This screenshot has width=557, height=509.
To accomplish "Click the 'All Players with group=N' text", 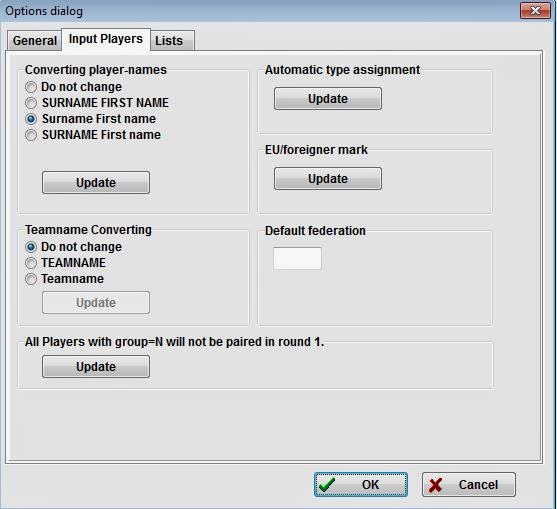I will coord(174,342).
